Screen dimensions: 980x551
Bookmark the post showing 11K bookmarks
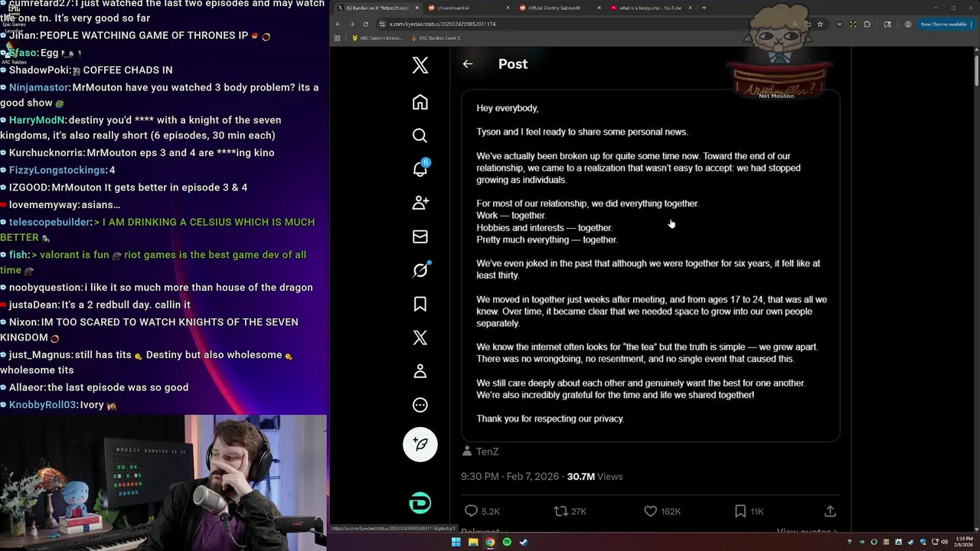[748, 511]
